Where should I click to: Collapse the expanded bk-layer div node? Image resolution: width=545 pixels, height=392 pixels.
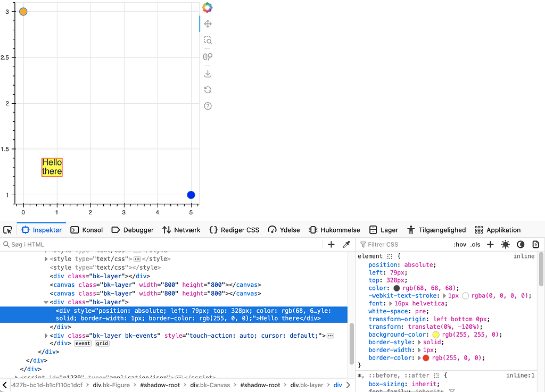[x=46, y=302]
